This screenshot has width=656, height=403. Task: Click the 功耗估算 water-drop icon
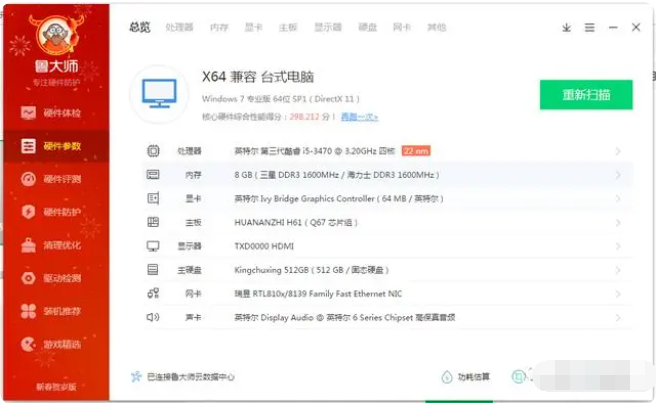447,377
